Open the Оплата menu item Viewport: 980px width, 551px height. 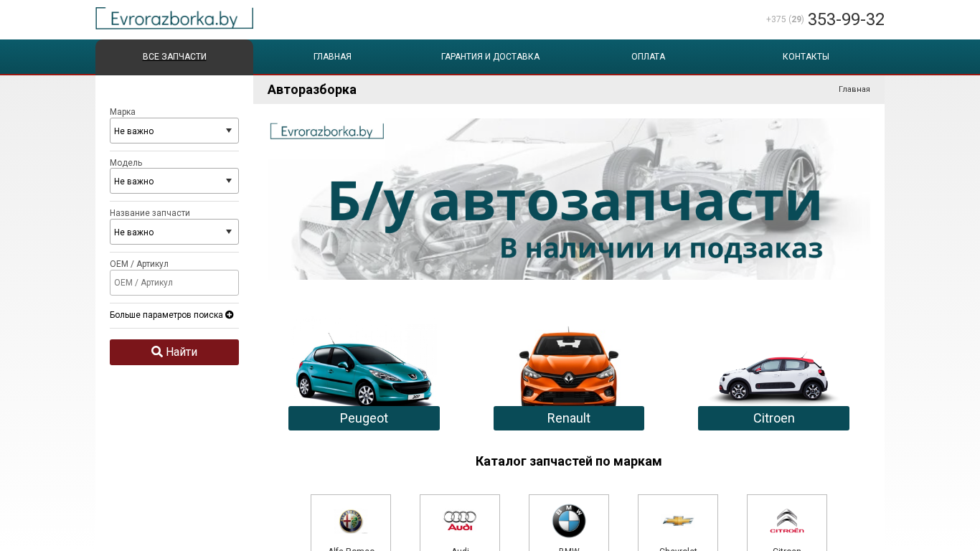[x=648, y=57]
